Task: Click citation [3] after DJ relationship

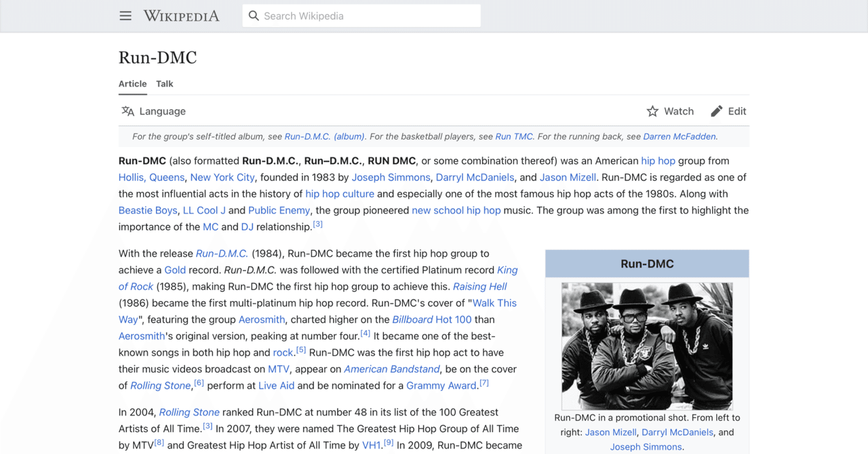Action: coord(317,224)
